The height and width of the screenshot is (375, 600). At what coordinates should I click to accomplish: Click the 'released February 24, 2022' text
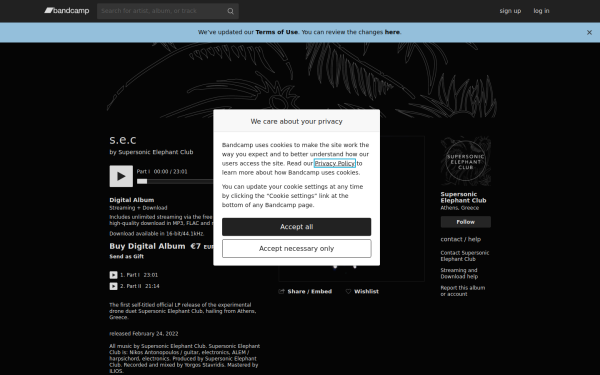(x=144, y=334)
